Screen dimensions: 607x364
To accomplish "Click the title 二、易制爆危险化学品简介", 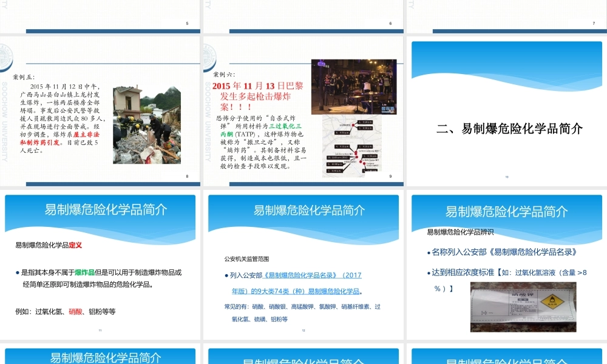I will click(x=509, y=129).
